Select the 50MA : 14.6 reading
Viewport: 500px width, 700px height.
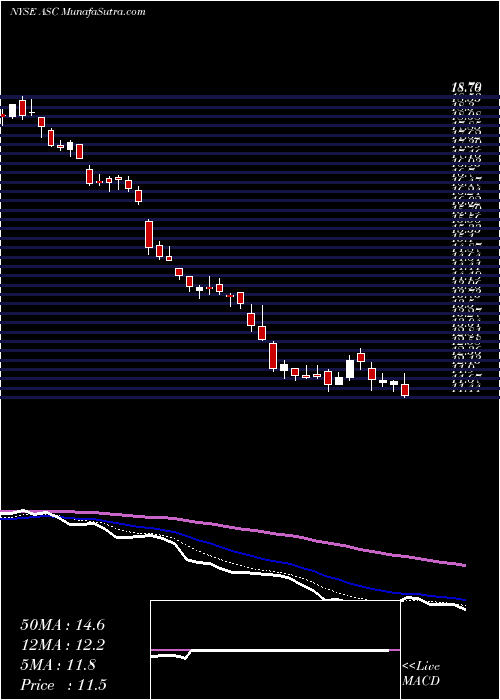click(62, 625)
